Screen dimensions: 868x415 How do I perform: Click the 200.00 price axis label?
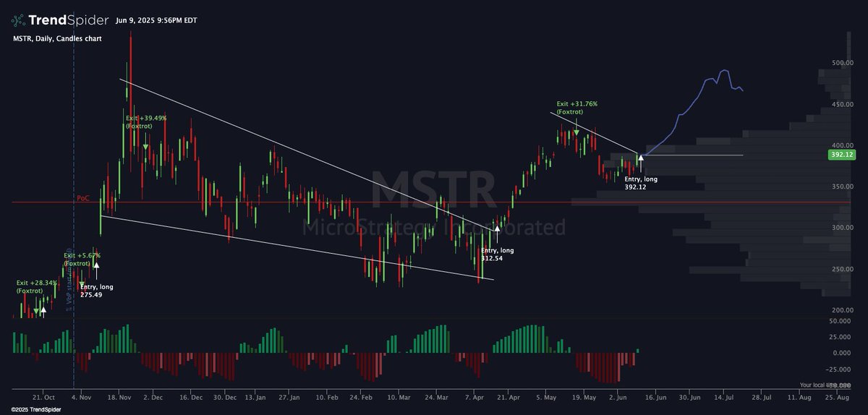click(842, 310)
